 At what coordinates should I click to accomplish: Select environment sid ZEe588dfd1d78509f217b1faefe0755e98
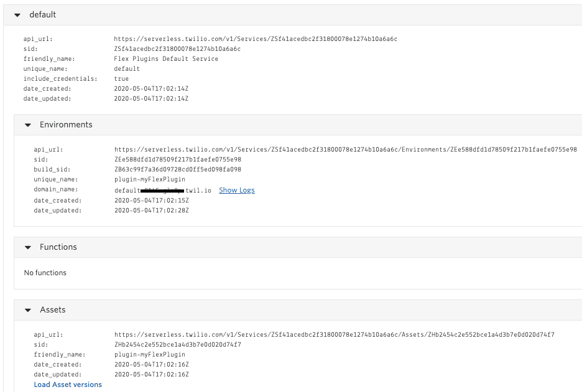(x=178, y=160)
